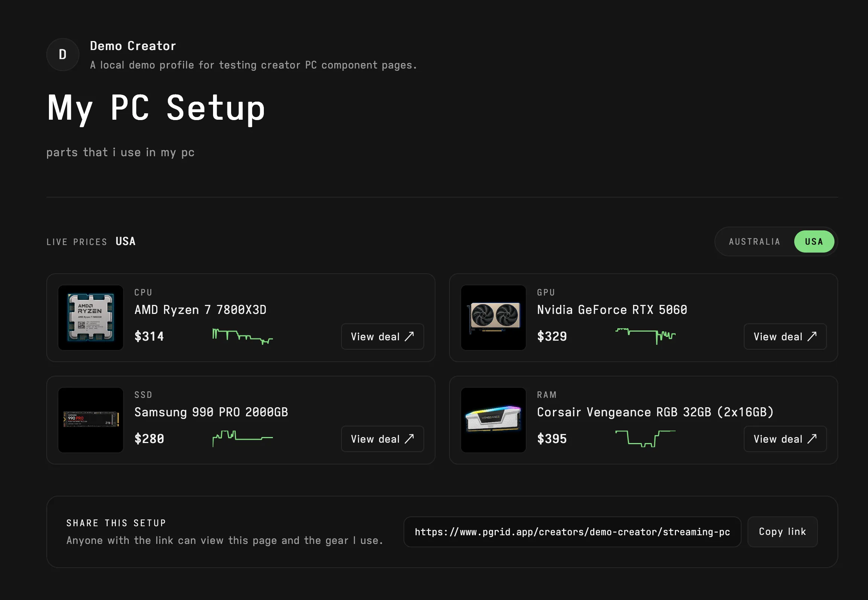This screenshot has width=868, height=600.
Task: Select the USA region toggle
Action: click(814, 242)
